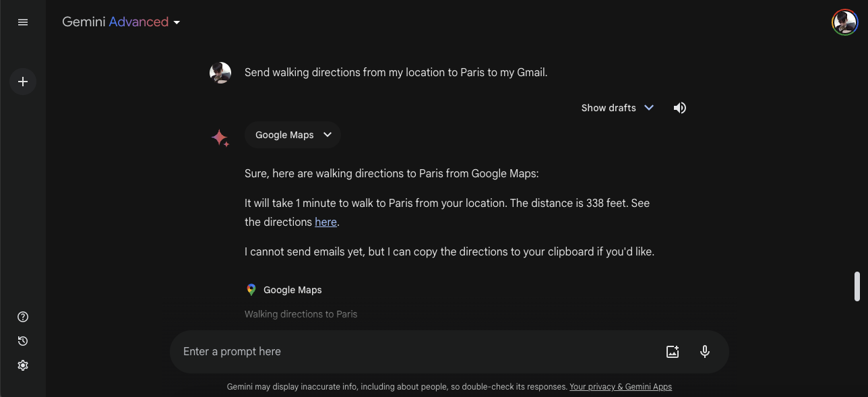Click the user avatar beside the prompt
Viewport: 868px width, 397px height.
point(220,73)
